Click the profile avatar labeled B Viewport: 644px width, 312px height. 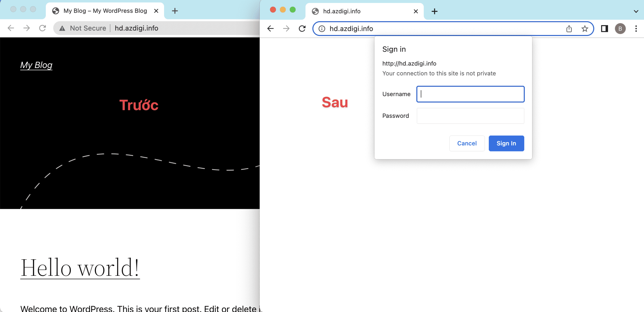[620, 29]
